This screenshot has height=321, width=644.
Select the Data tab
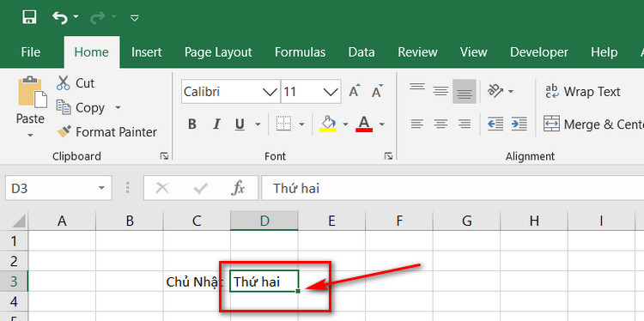(x=361, y=52)
